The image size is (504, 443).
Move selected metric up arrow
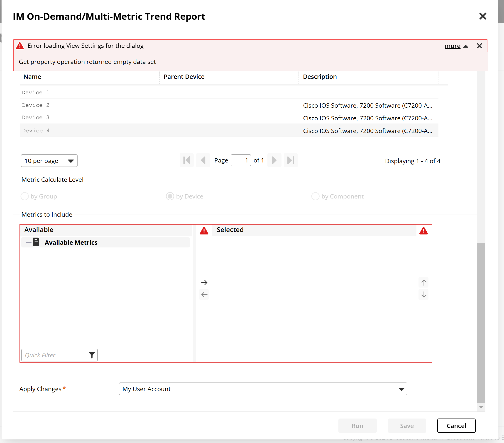click(x=424, y=282)
